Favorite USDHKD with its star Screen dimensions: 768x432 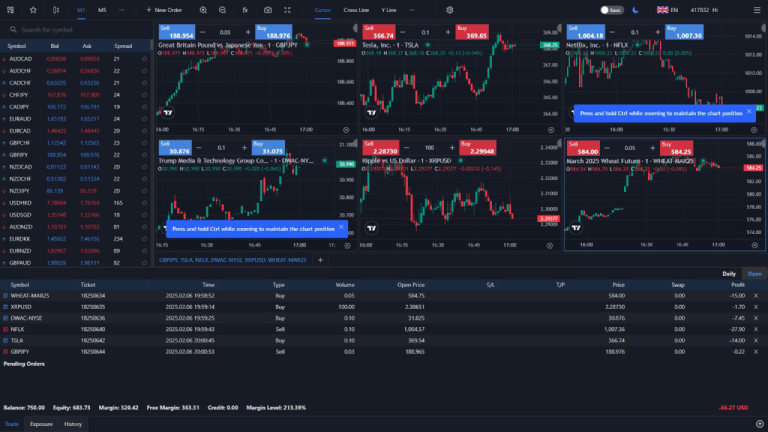pos(144,203)
